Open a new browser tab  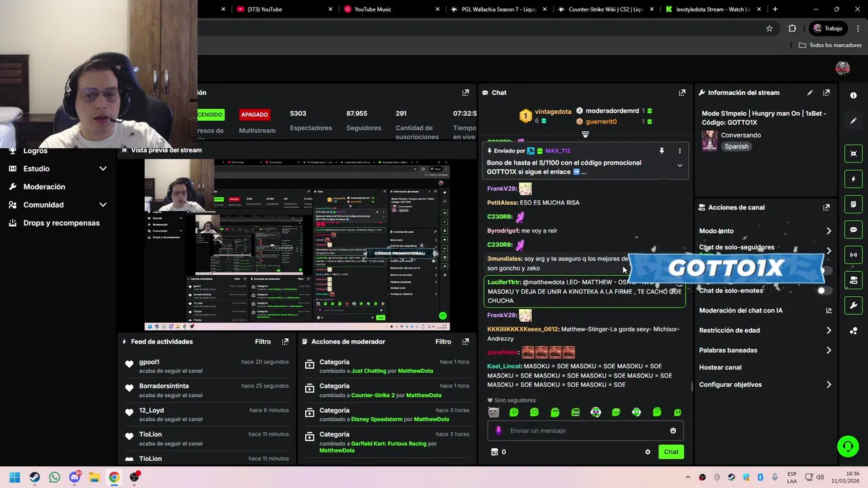[775, 9]
